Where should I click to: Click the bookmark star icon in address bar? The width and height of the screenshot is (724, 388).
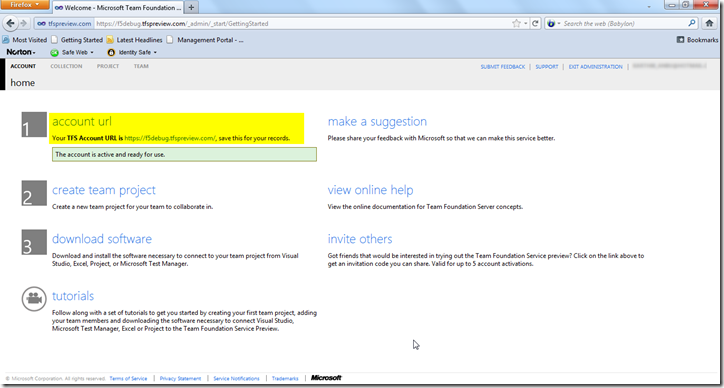pyautogui.click(x=516, y=23)
